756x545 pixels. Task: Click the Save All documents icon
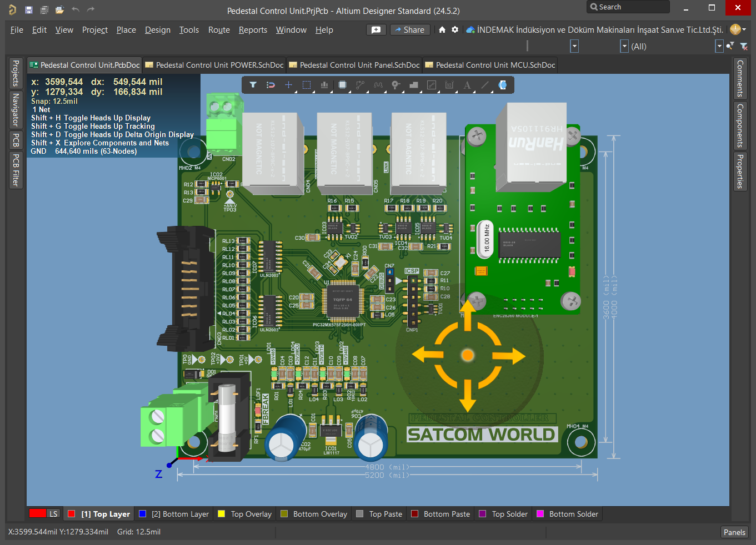44,9
